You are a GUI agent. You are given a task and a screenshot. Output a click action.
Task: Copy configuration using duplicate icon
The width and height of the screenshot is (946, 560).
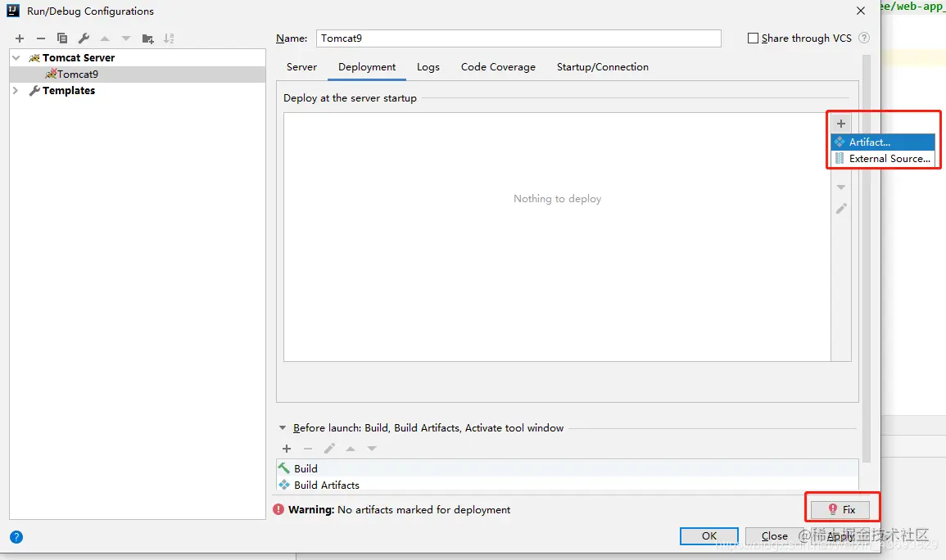[x=61, y=38]
